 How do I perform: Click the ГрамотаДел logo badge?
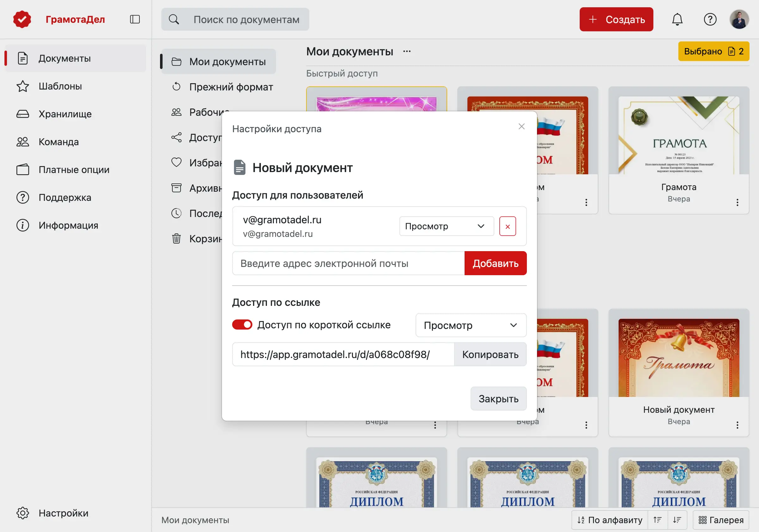22,19
